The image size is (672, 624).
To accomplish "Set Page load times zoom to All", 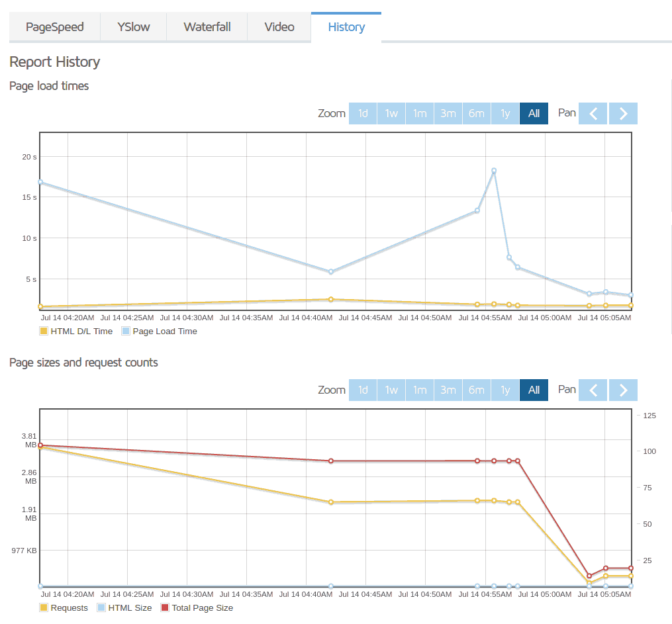I will pyautogui.click(x=534, y=114).
